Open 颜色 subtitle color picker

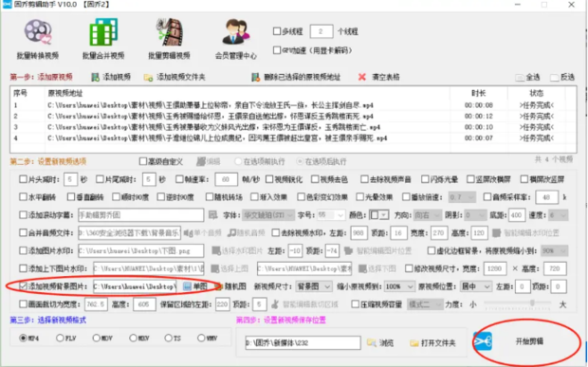378,215
